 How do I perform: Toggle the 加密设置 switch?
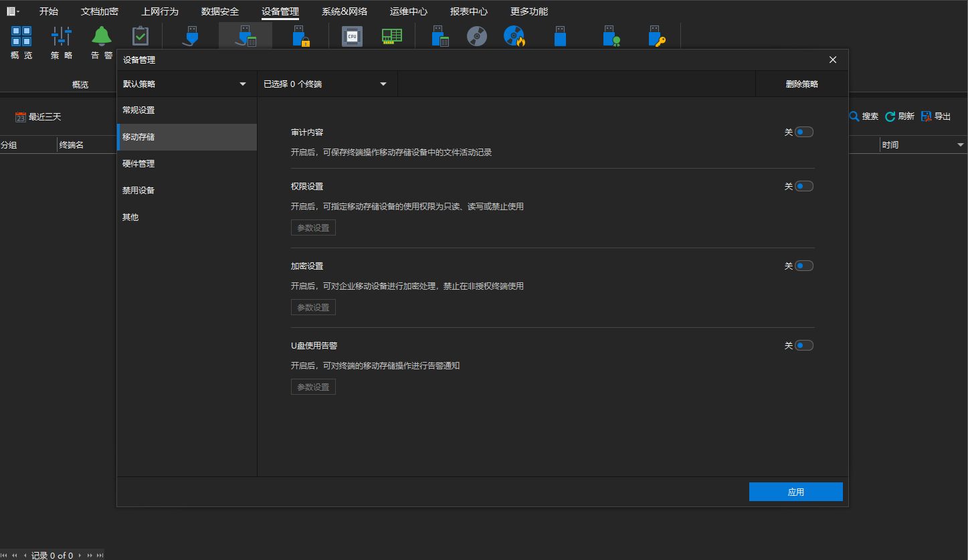804,266
